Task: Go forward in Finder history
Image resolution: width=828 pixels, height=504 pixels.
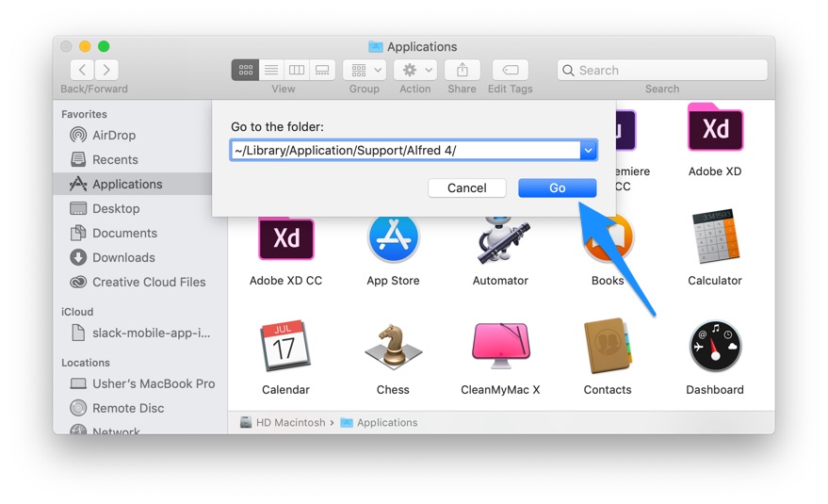Action: [x=106, y=70]
